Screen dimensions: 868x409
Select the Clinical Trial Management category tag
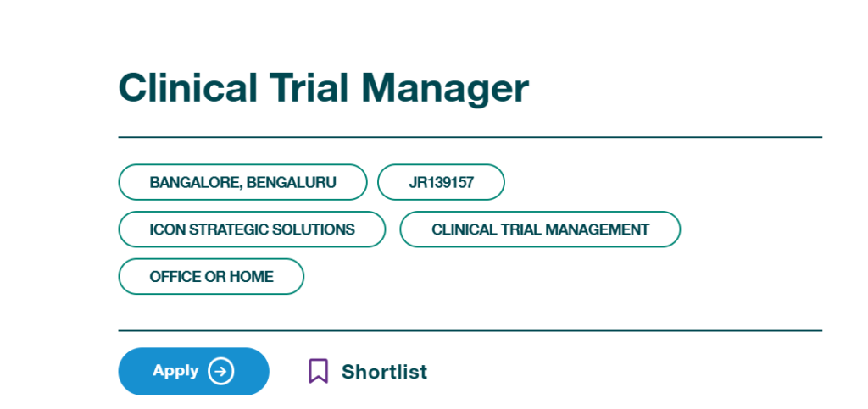(540, 229)
